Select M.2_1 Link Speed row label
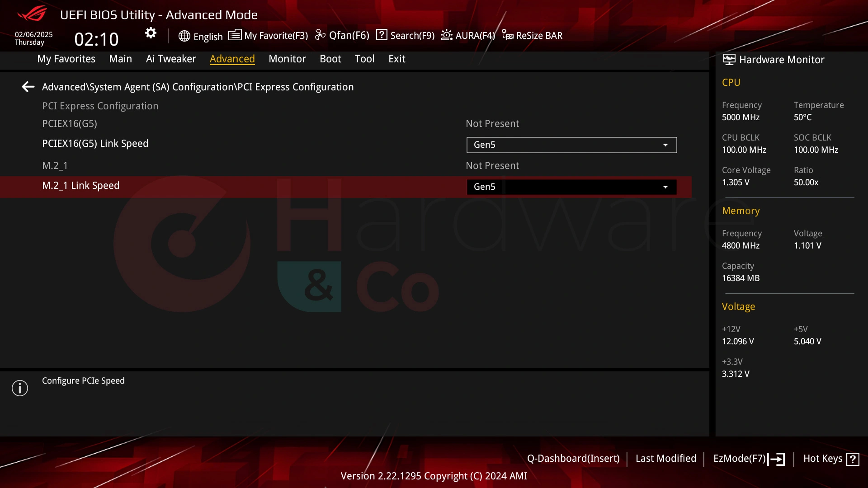This screenshot has height=488, width=868. [80, 186]
